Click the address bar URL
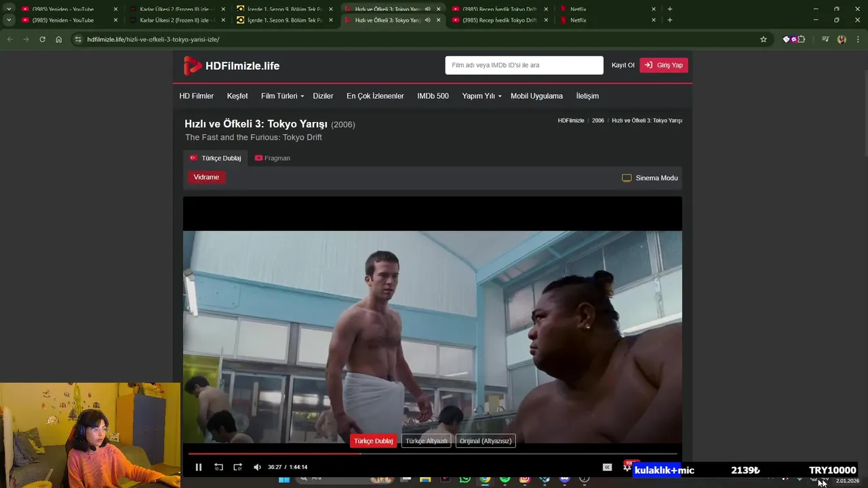Image resolution: width=868 pixels, height=488 pixels. [x=153, y=39]
